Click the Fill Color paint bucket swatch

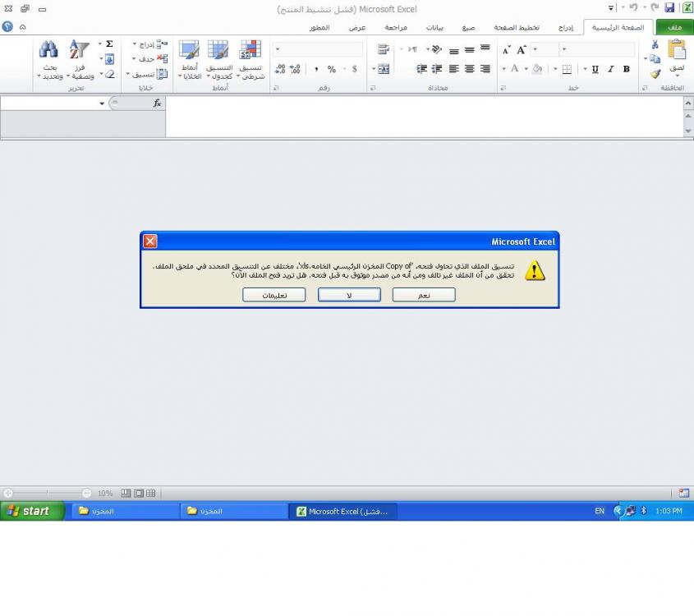(x=537, y=69)
